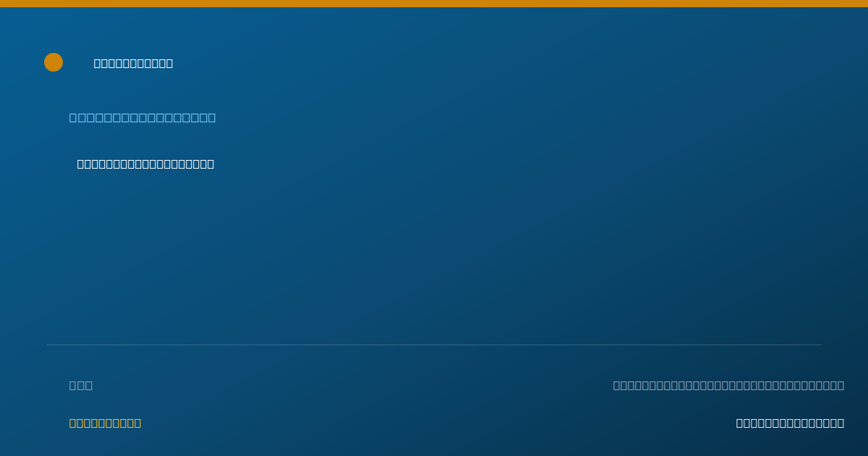Screen dimensions: 868x456
Task: Click the center of the orange top bar
Action: click(x=434, y=4)
